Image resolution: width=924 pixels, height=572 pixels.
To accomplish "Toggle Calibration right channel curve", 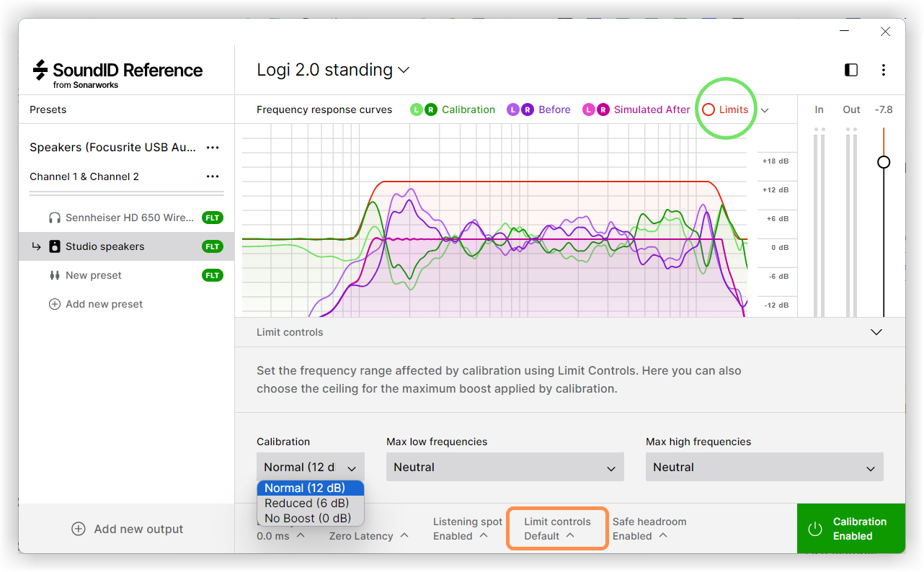I will [x=430, y=110].
